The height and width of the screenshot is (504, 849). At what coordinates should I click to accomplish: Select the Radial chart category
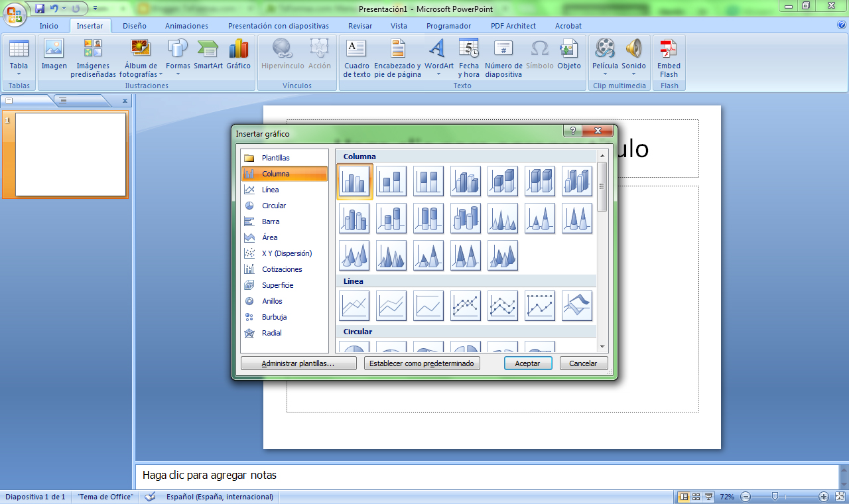click(271, 333)
